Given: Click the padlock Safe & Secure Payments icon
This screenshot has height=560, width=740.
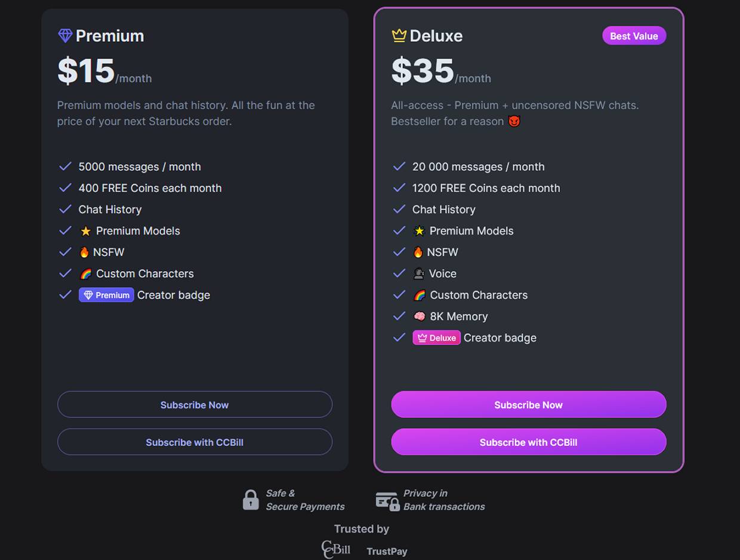Looking at the screenshot, I should 251,500.
